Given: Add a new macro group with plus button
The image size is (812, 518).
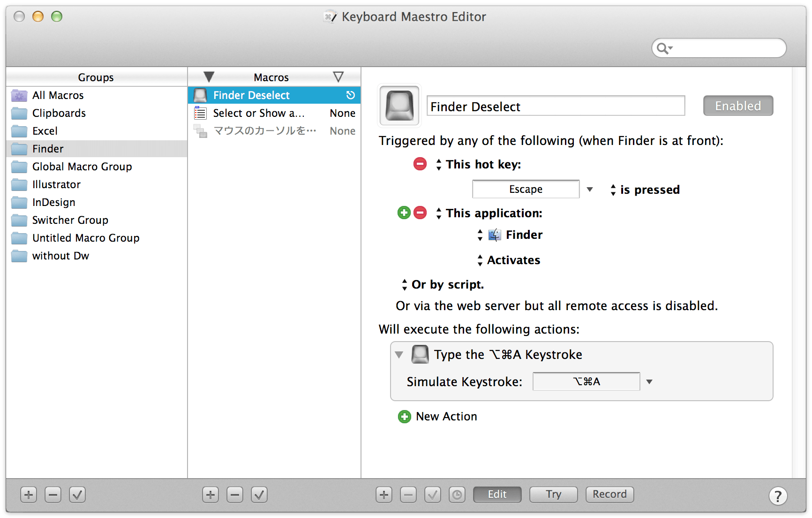Looking at the screenshot, I should [29, 495].
